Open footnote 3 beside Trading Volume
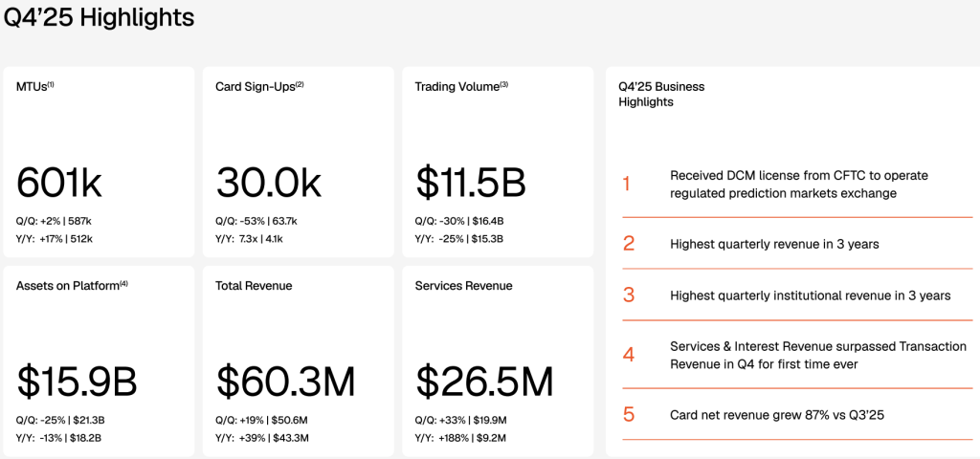980x459 pixels. pyautogui.click(x=504, y=84)
